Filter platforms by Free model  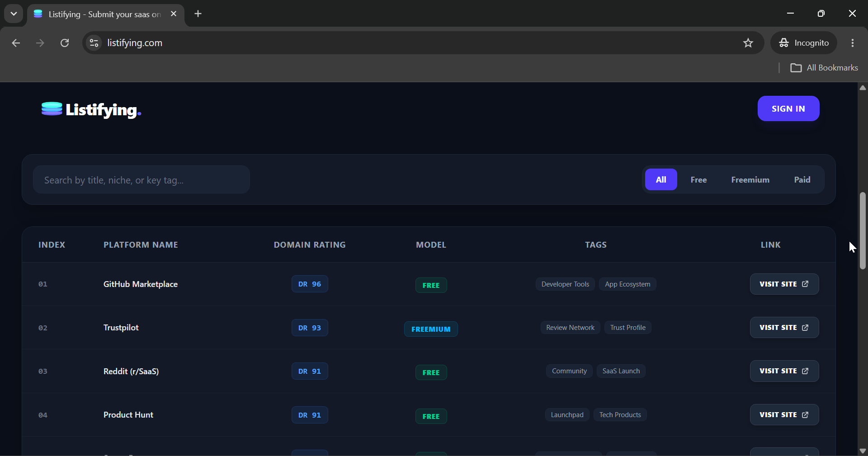coord(698,180)
